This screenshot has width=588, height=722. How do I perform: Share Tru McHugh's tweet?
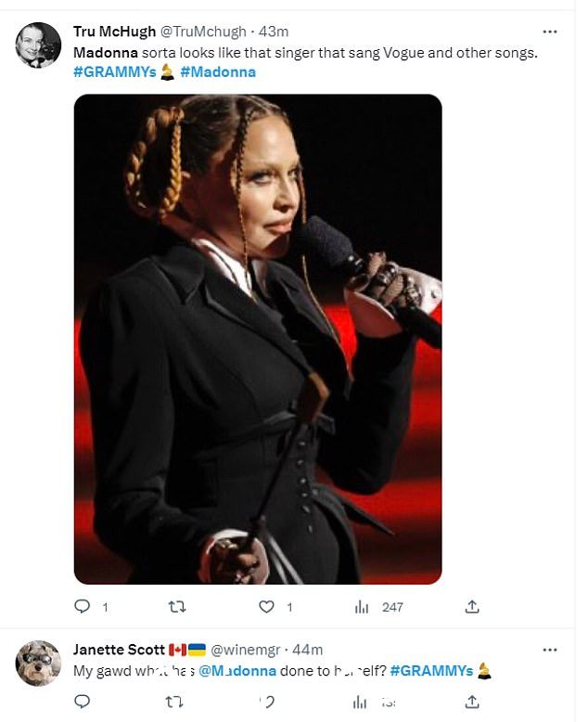[x=471, y=607]
